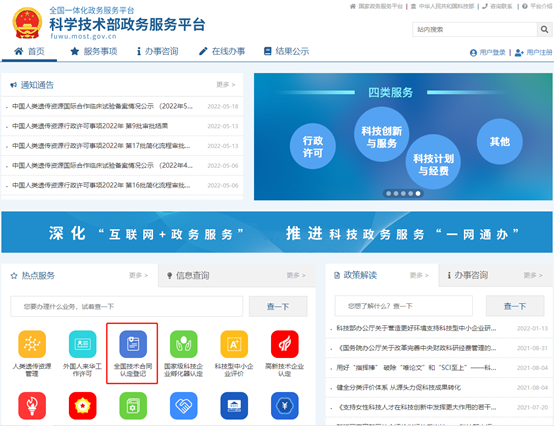Open 用户登录 link
The height and width of the screenshot is (426, 554).
pyautogui.click(x=488, y=53)
